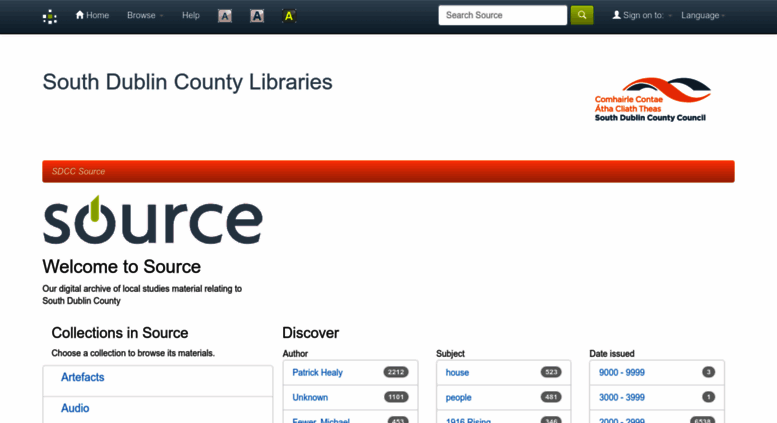Select the yellow-on-black A theme icon

coord(289,16)
